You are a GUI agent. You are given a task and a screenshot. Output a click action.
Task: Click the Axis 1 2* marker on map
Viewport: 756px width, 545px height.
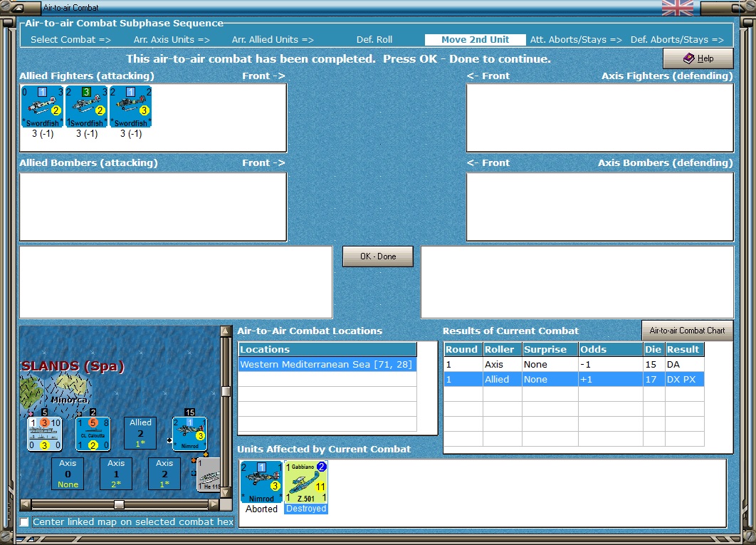[x=116, y=474]
